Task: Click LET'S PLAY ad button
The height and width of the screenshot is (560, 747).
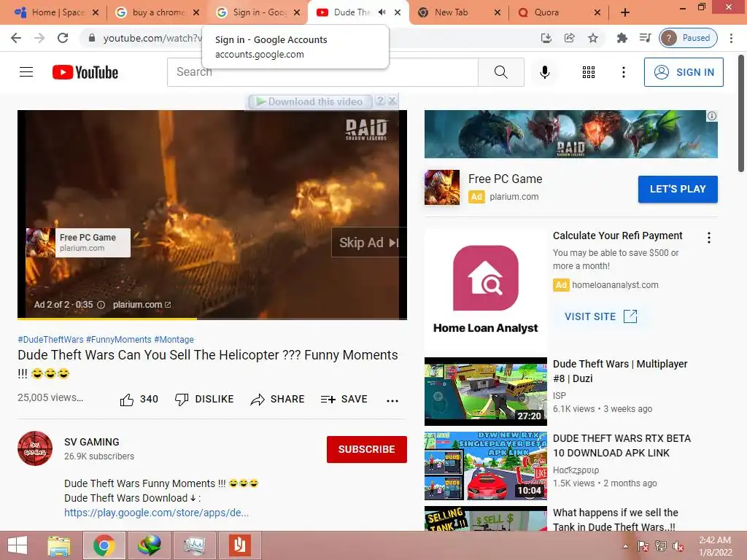Action: 678,189
